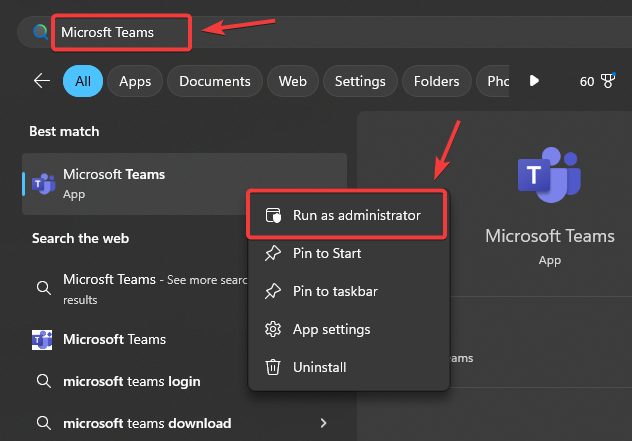Screen dimensions: 632x441
Task: Click the search magnifier icon in search box
Action: pyautogui.click(x=40, y=32)
